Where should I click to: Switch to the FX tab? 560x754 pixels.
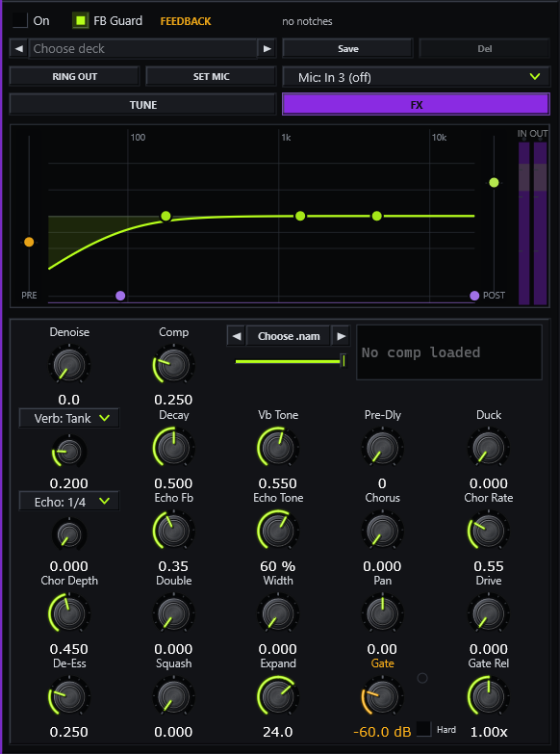(417, 104)
